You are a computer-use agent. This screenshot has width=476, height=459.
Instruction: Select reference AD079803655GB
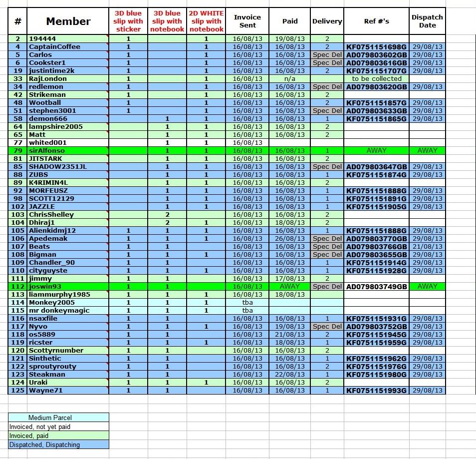[x=376, y=255]
